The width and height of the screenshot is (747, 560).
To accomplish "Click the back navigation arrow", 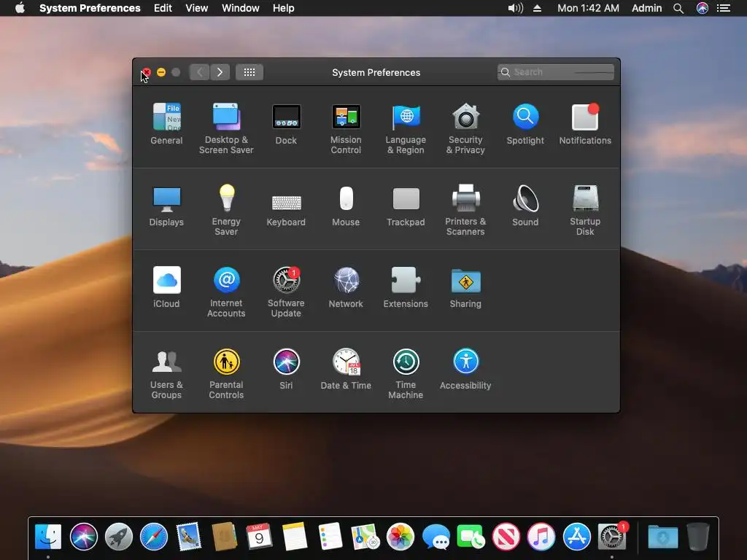I will tap(199, 72).
